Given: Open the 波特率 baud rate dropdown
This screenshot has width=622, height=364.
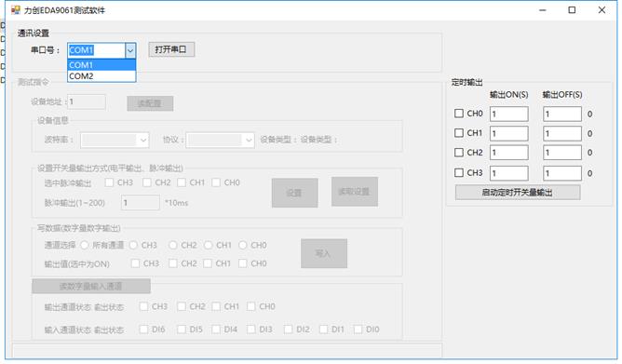Looking at the screenshot, I should click(115, 140).
